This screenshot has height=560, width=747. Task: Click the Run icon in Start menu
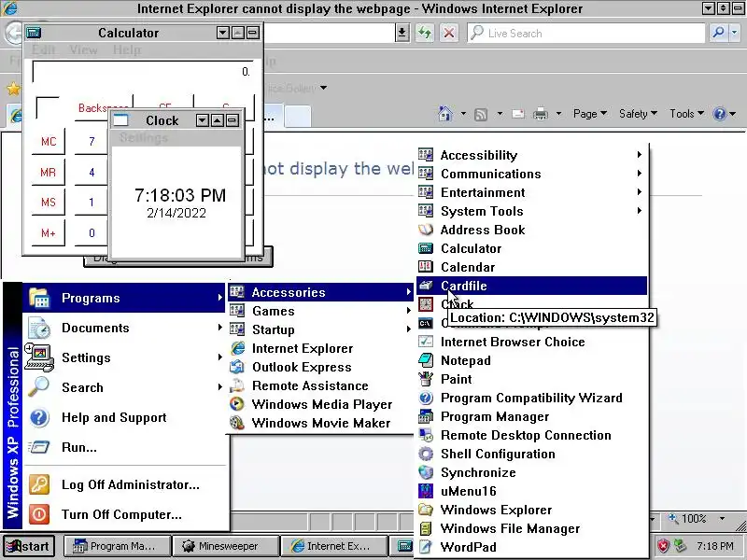(39, 447)
